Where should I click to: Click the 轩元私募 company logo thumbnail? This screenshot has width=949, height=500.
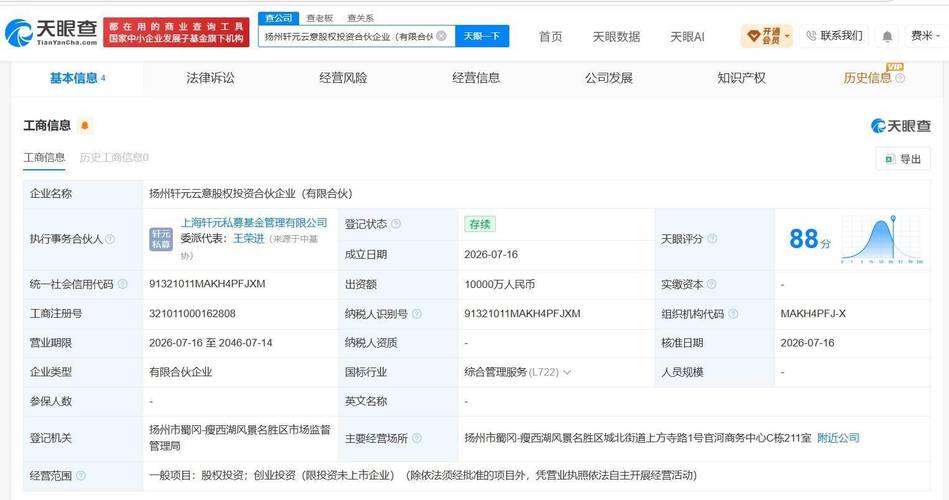tap(161, 239)
